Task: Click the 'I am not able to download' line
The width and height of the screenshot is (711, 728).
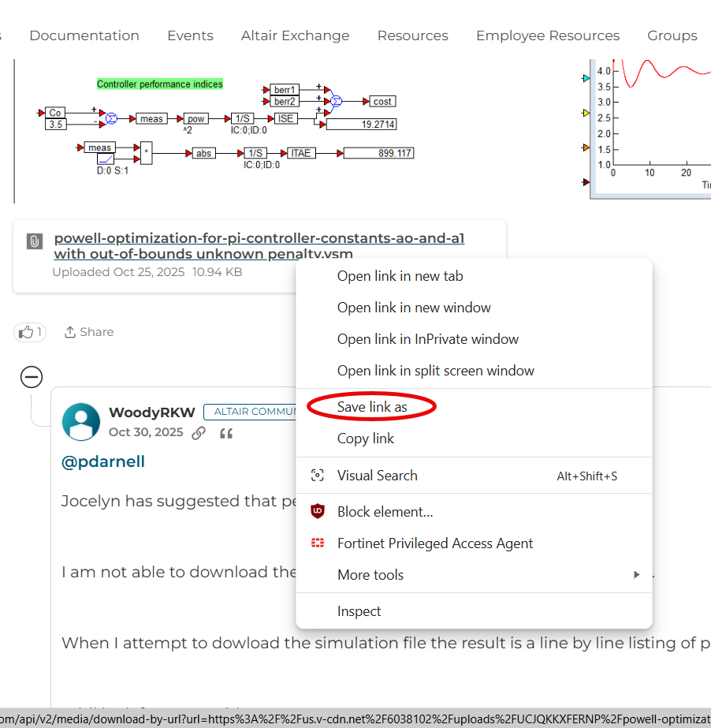Action: [x=179, y=572]
